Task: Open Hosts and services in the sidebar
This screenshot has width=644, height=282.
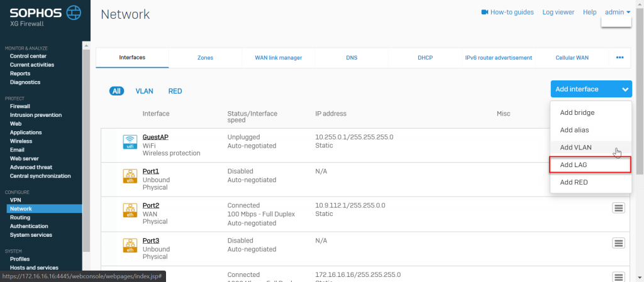Action: (34, 268)
